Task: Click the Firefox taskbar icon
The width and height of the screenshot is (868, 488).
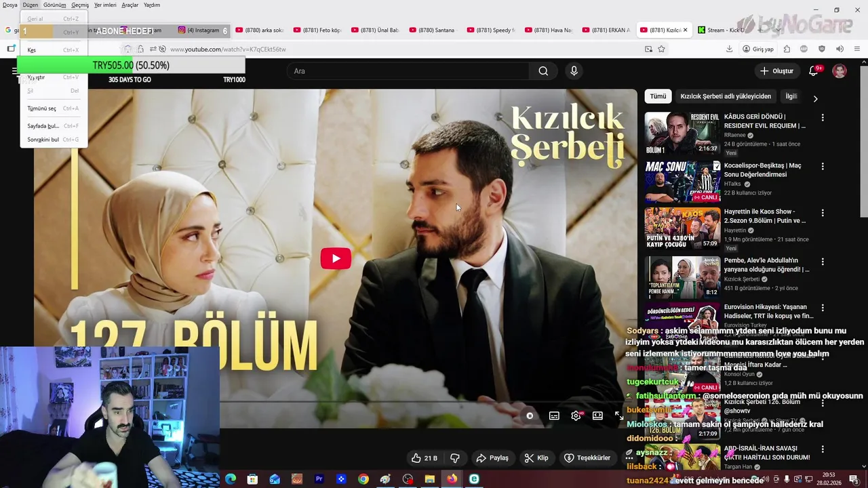Action: 452,479
